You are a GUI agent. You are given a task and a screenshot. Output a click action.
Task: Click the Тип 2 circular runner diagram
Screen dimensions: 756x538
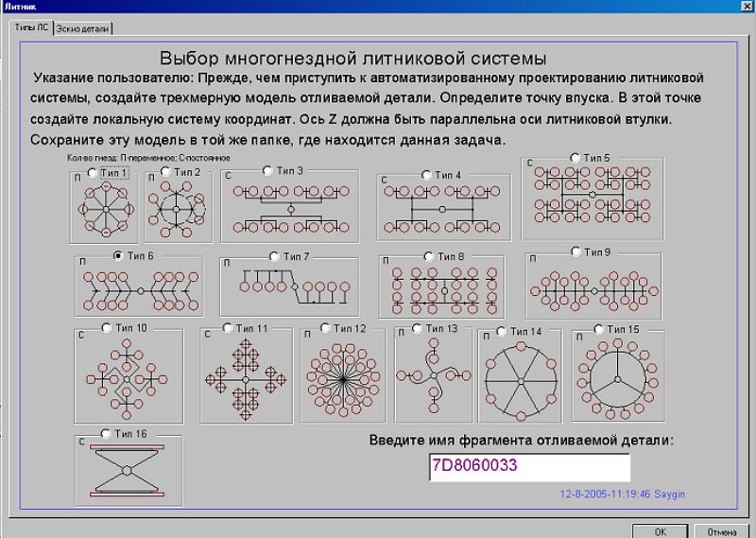179,210
